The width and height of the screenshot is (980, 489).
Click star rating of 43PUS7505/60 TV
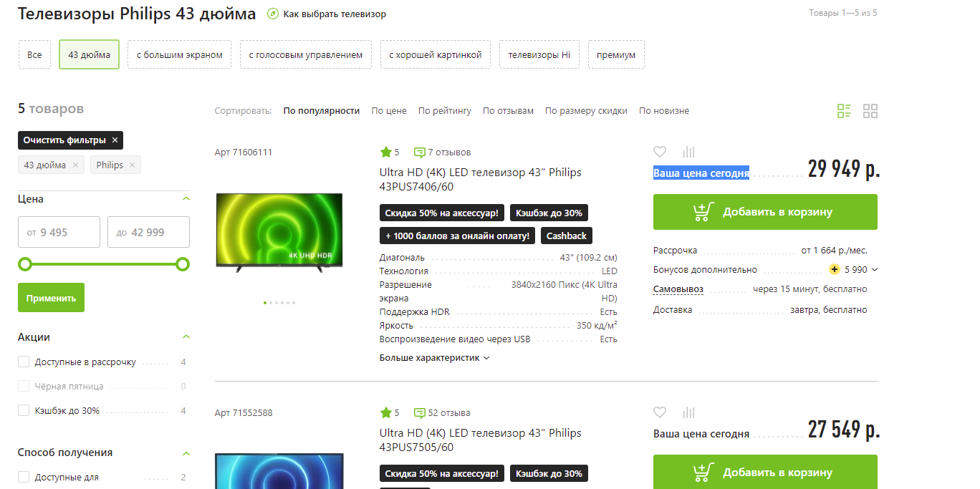[390, 413]
